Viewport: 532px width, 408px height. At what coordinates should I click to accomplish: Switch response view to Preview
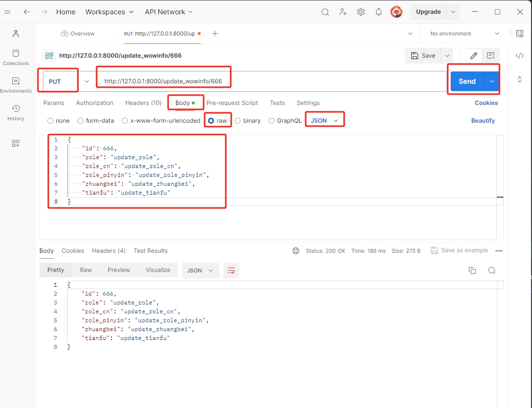(119, 270)
